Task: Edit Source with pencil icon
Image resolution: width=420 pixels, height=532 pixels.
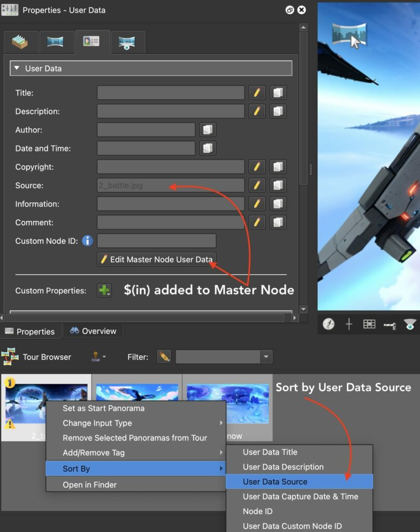Action: tap(257, 185)
